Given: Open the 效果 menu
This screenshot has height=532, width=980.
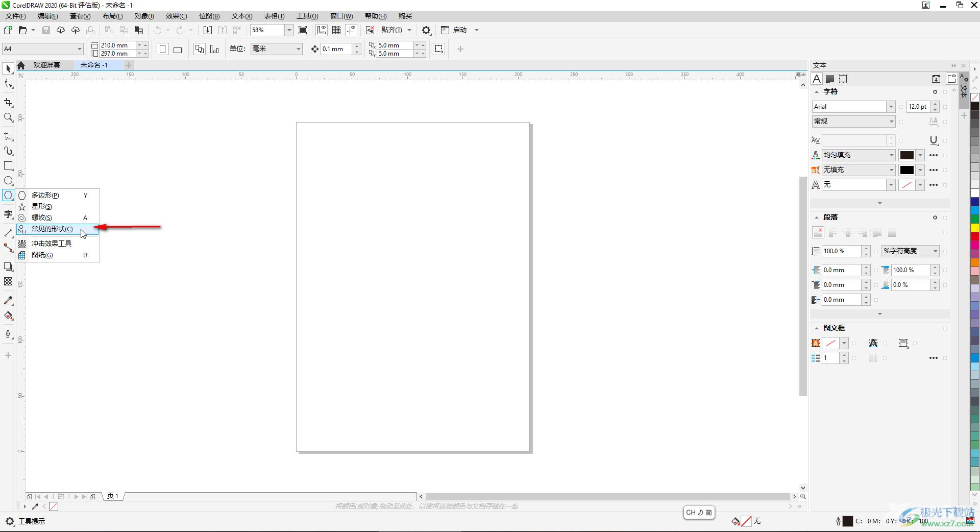Looking at the screenshot, I should click(176, 16).
